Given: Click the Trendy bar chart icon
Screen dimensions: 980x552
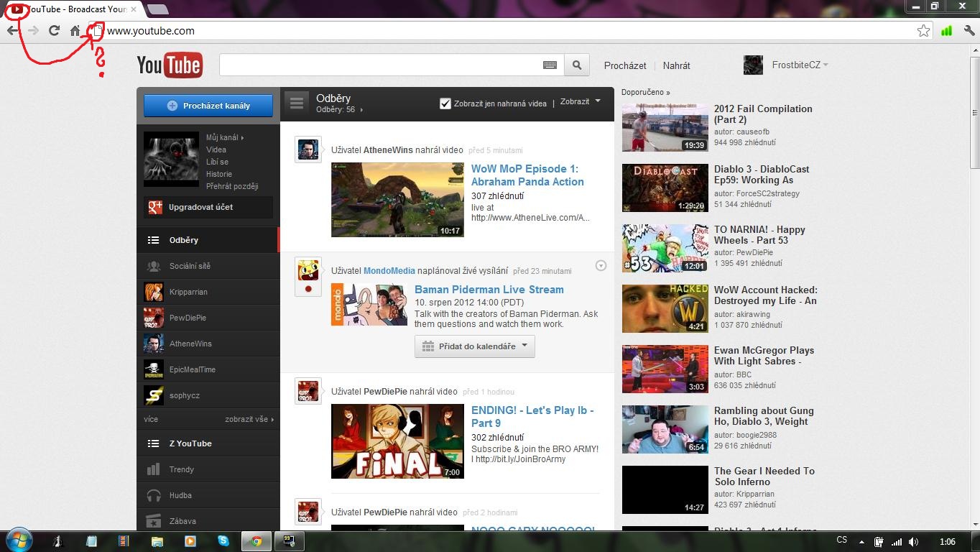Looking at the screenshot, I should click(154, 469).
